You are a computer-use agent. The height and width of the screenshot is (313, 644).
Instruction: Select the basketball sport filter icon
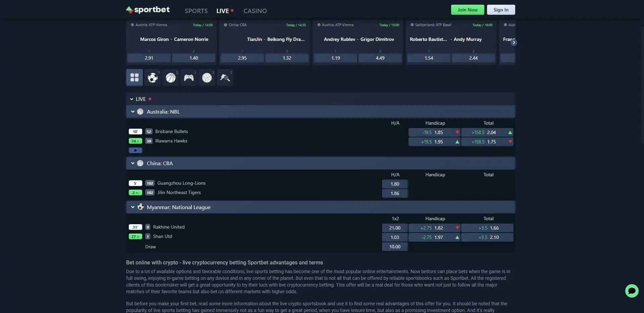pyautogui.click(x=171, y=77)
